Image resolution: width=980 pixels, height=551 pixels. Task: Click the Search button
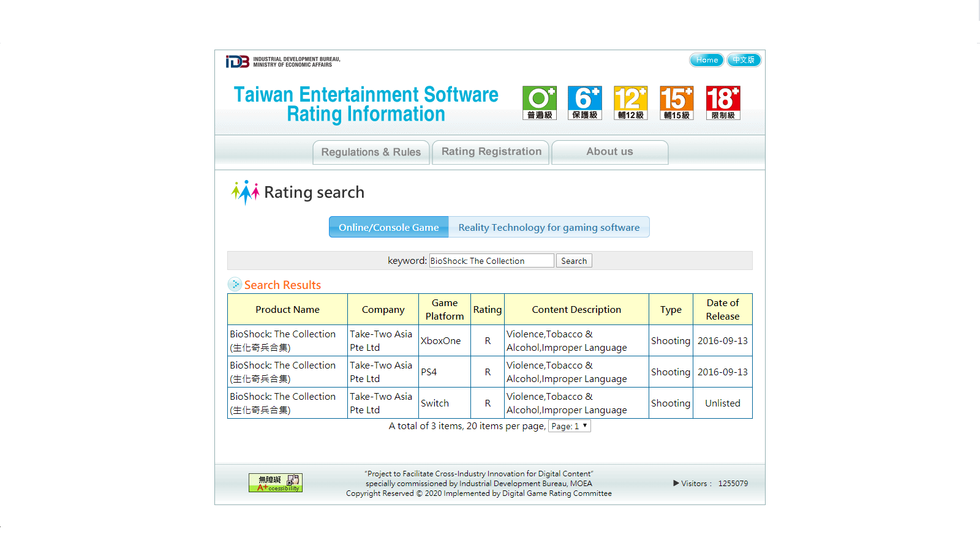(x=574, y=261)
